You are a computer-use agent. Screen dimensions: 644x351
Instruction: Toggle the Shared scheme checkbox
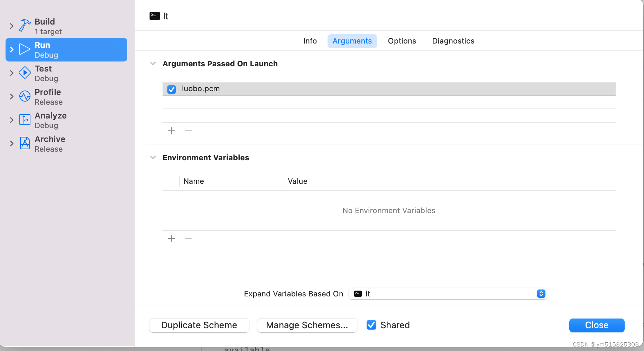(371, 325)
